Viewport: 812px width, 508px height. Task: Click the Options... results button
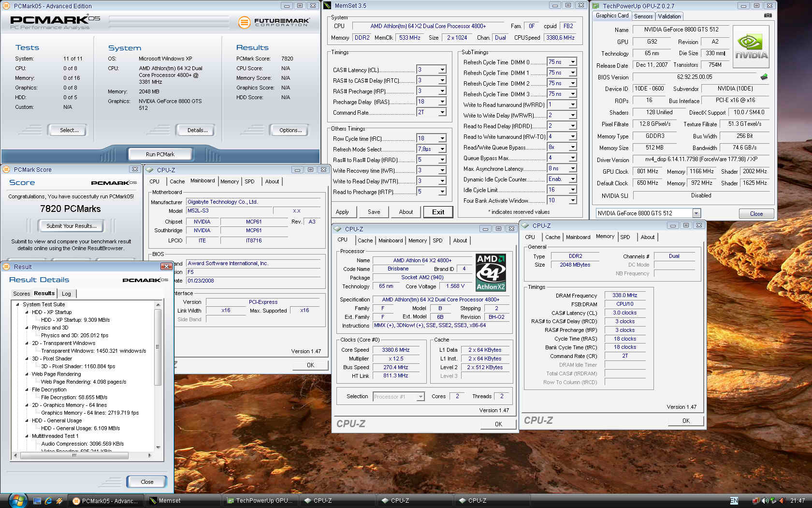pos(290,130)
